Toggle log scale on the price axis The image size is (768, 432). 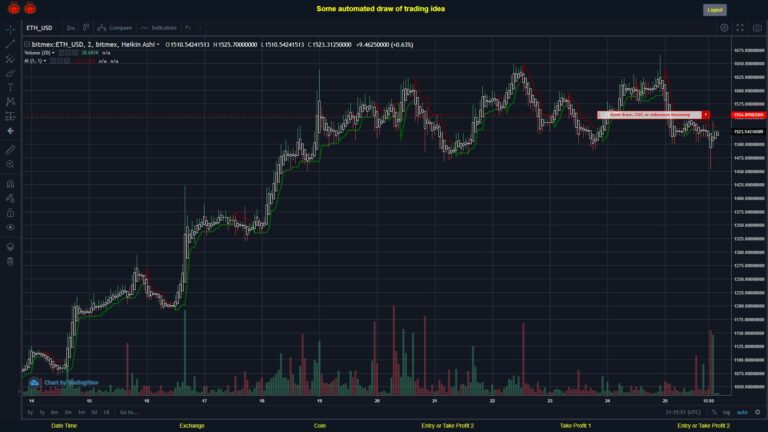(726, 412)
